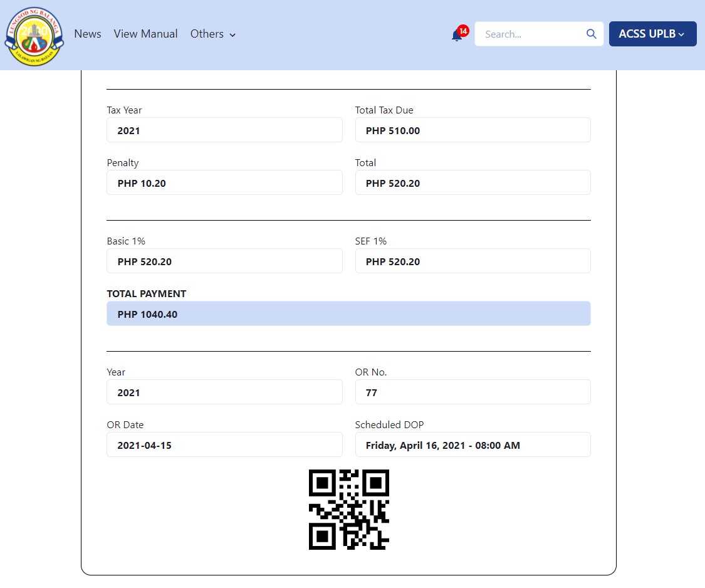
Task: Click the Lungsod ng Balanga city seal logo
Action: (34, 36)
